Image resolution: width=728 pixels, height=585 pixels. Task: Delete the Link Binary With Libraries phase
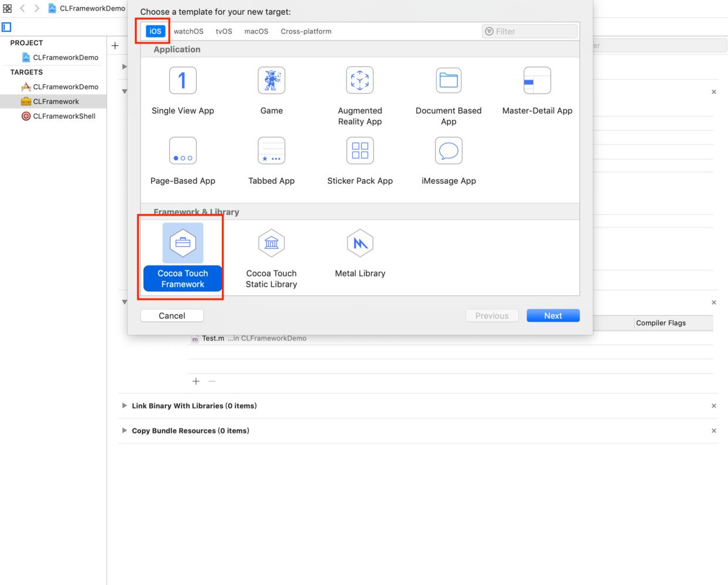(x=714, y=406)
